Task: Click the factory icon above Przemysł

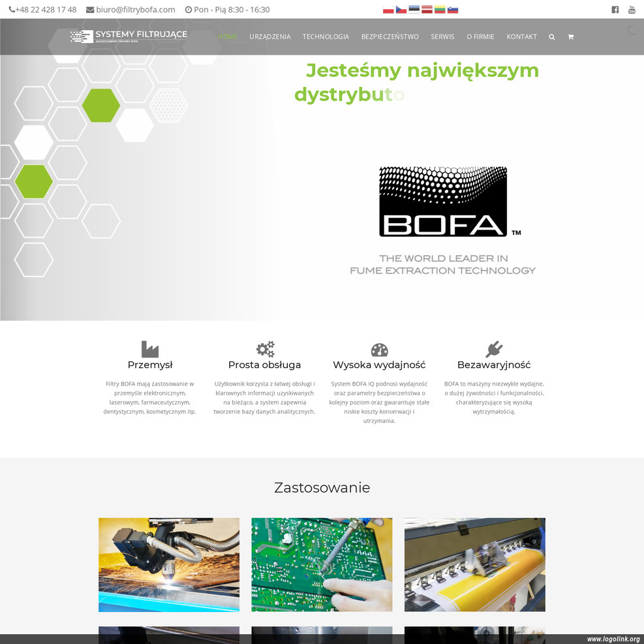Action: point(150,349)
